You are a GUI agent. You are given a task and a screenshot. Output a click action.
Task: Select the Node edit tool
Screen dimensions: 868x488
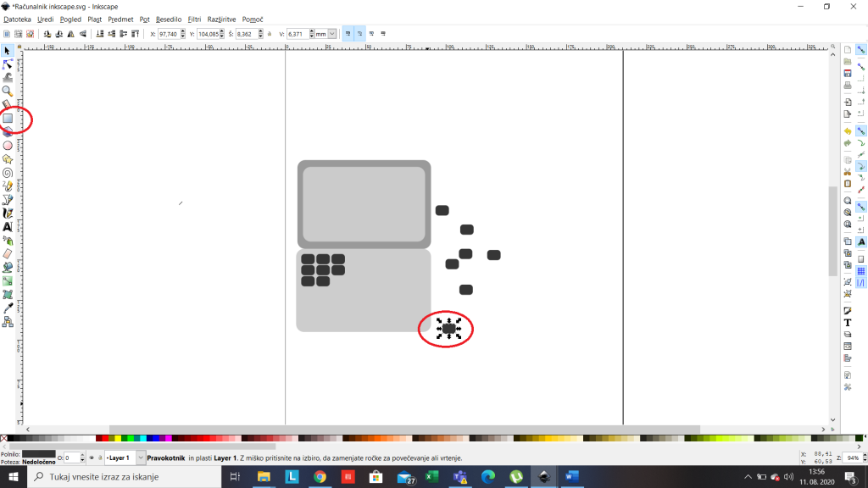pos(7,64)
